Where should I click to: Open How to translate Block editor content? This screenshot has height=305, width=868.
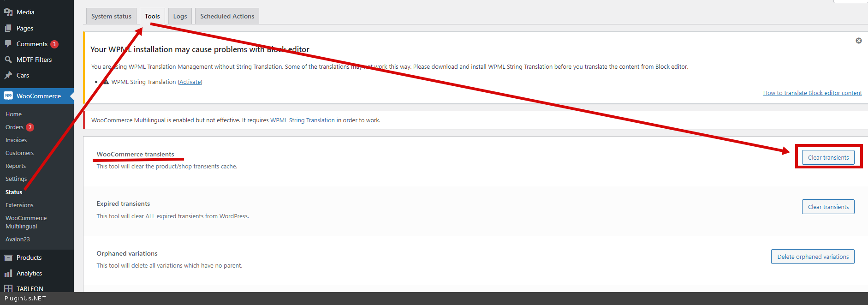point(812,93)
